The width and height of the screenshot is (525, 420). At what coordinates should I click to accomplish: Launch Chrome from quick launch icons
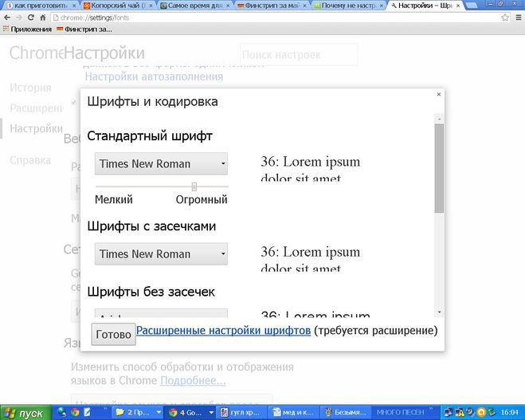pyautogui.click(x=75, y=412)
